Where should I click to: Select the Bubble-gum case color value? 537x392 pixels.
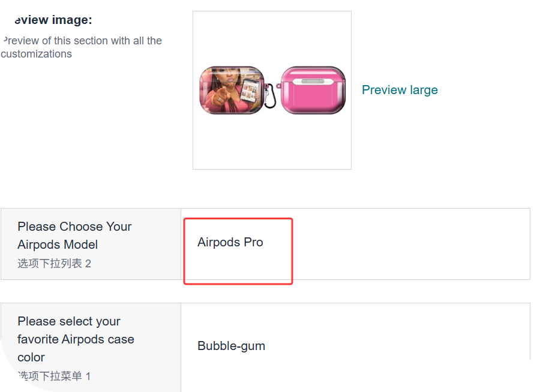[231, 346]
